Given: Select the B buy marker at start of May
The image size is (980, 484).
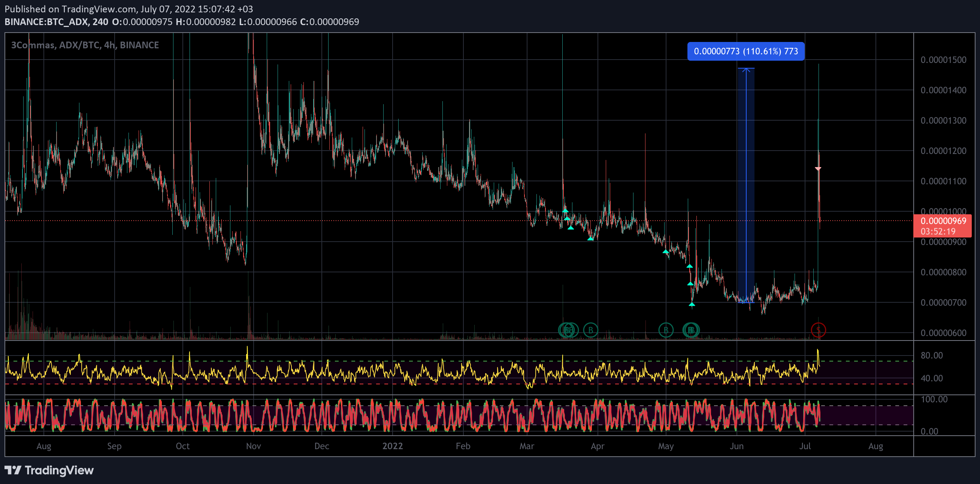Looking at the screenshot, I should (666, 330).
